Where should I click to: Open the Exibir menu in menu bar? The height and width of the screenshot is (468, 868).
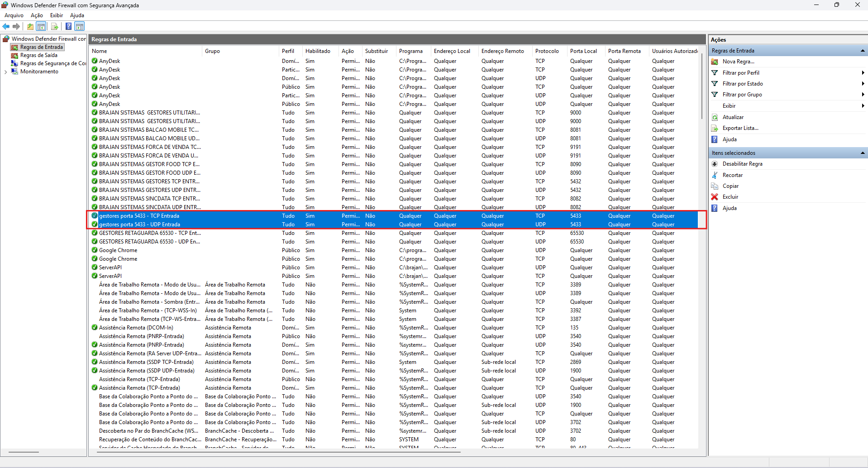(57, 15)
